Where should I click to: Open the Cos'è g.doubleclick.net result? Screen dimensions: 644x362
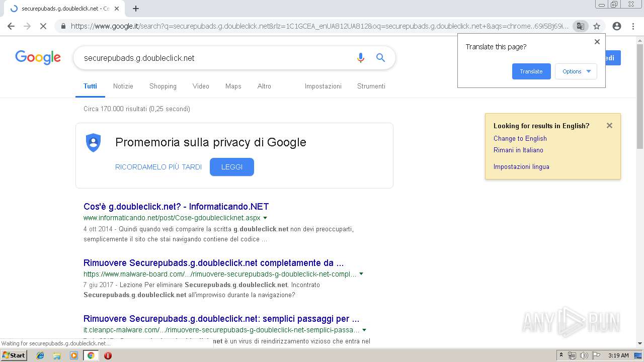[x=176, y=207]
